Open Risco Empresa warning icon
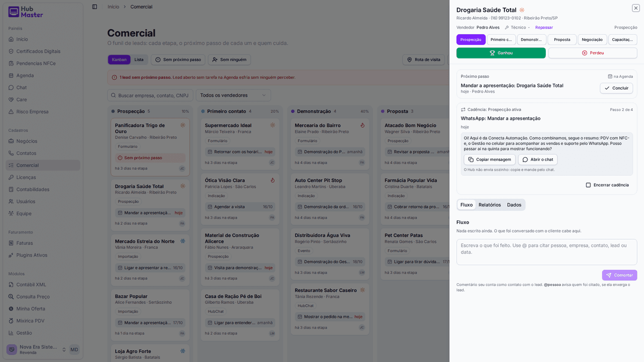Viewport: 644px width, 362px height. (x=11, y=112)
